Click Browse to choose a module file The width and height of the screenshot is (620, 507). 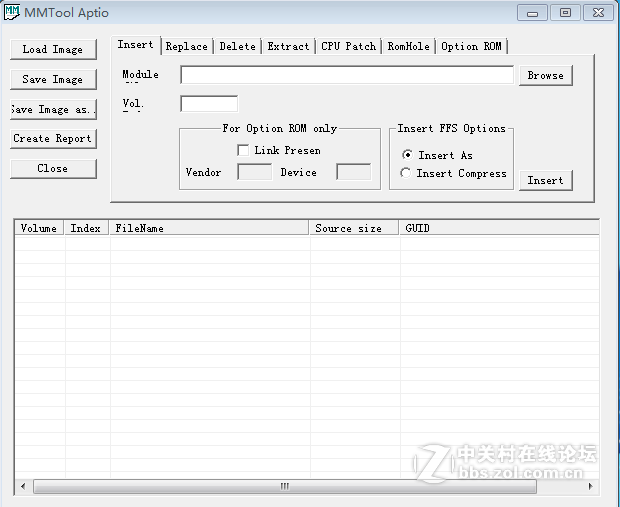click(546, 76)
